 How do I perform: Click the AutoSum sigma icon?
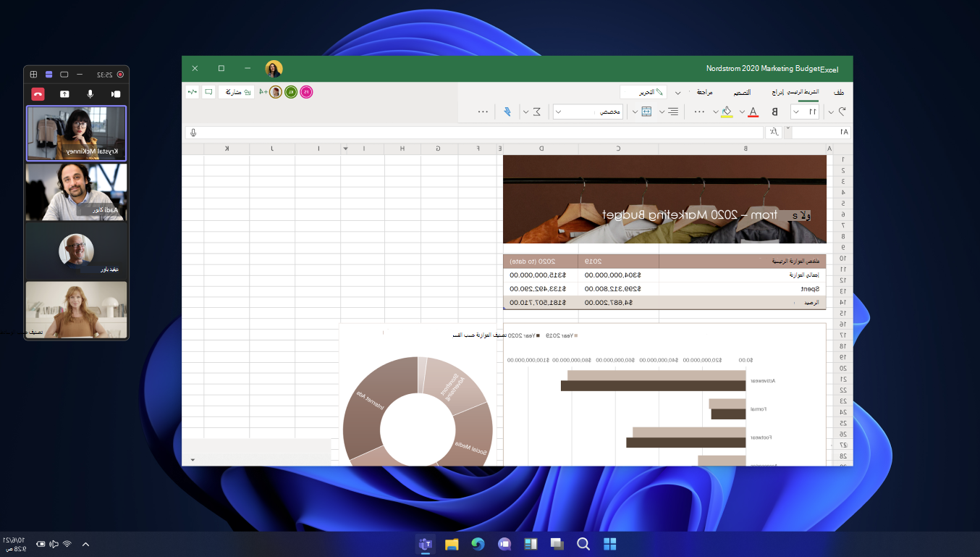pos(536,112)
